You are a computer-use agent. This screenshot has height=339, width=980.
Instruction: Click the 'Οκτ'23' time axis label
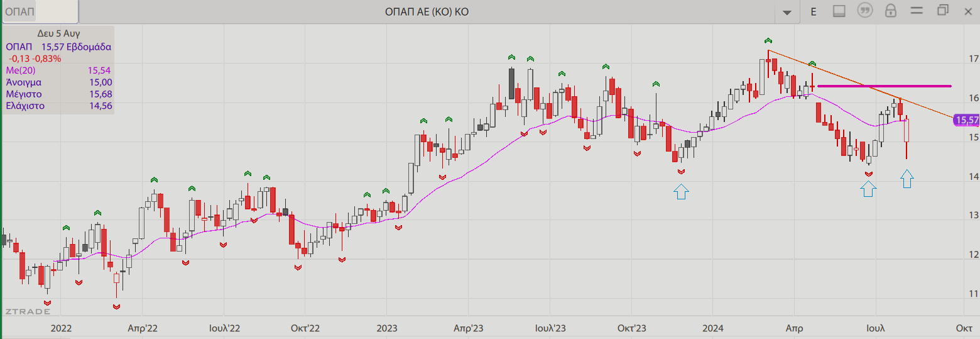pyautogui.click(x=632, y=328)
